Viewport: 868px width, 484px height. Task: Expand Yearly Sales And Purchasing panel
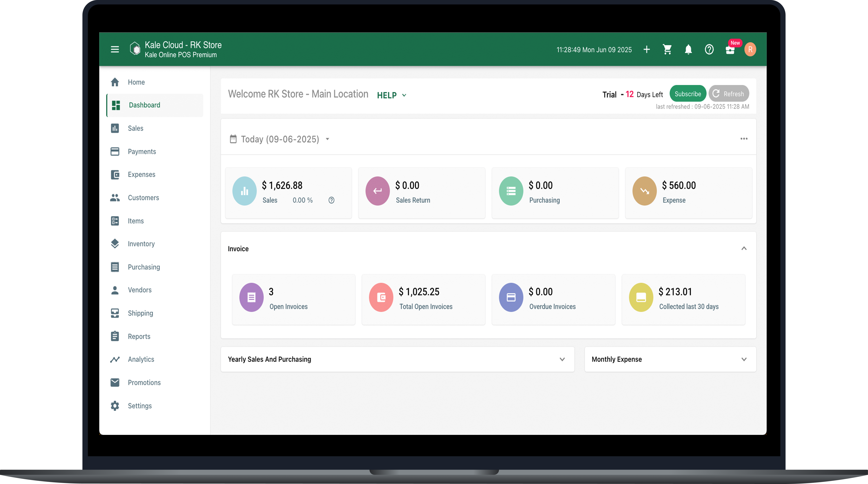(x=562, y=359)
